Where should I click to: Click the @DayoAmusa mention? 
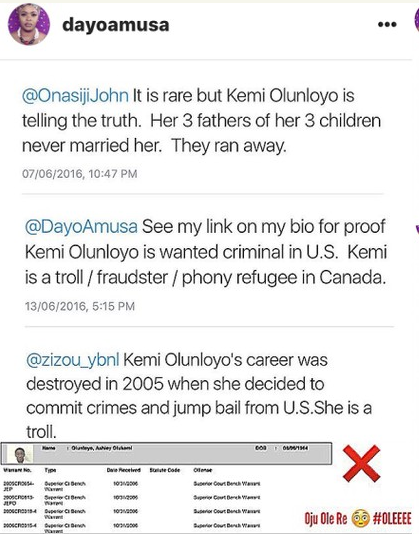click(81, 227)
